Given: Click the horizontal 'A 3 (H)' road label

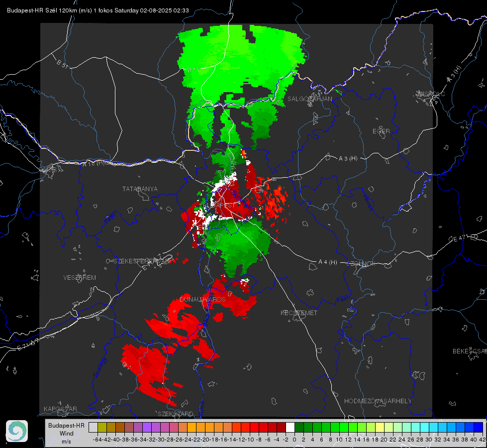Looking at the screenshot, I should click(x=348, y=159).
